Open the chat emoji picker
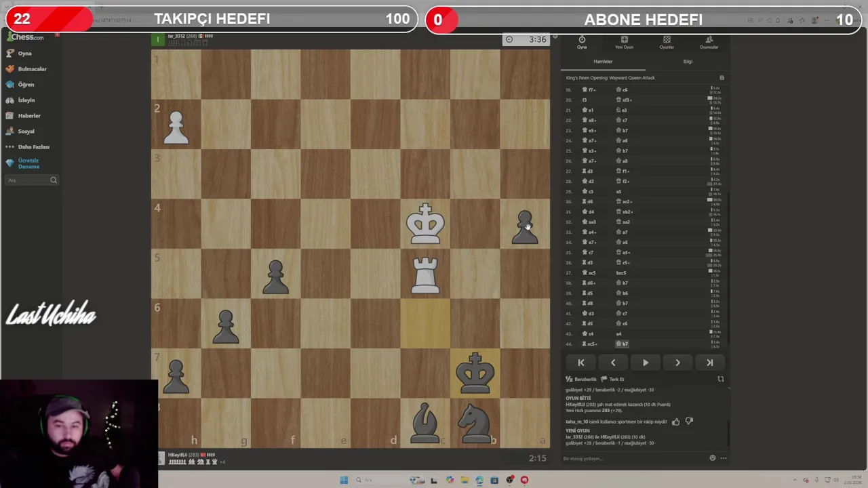868x488 pixels. 712,458
